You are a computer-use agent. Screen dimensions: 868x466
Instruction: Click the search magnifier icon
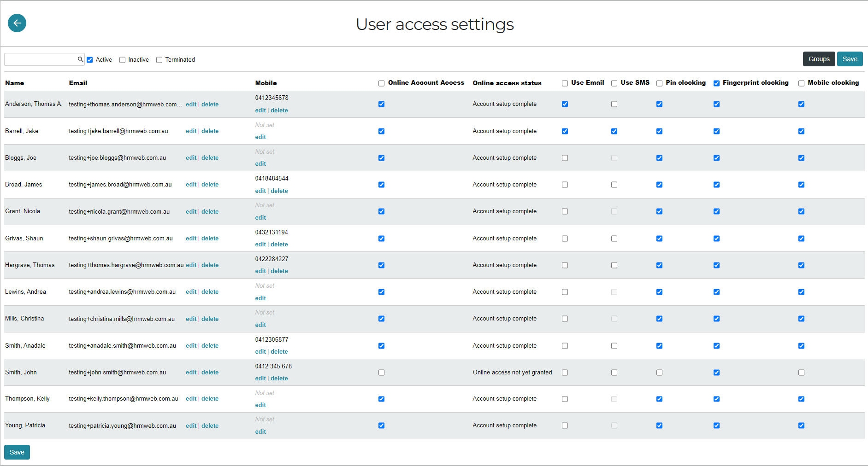(x=80, y=59)
